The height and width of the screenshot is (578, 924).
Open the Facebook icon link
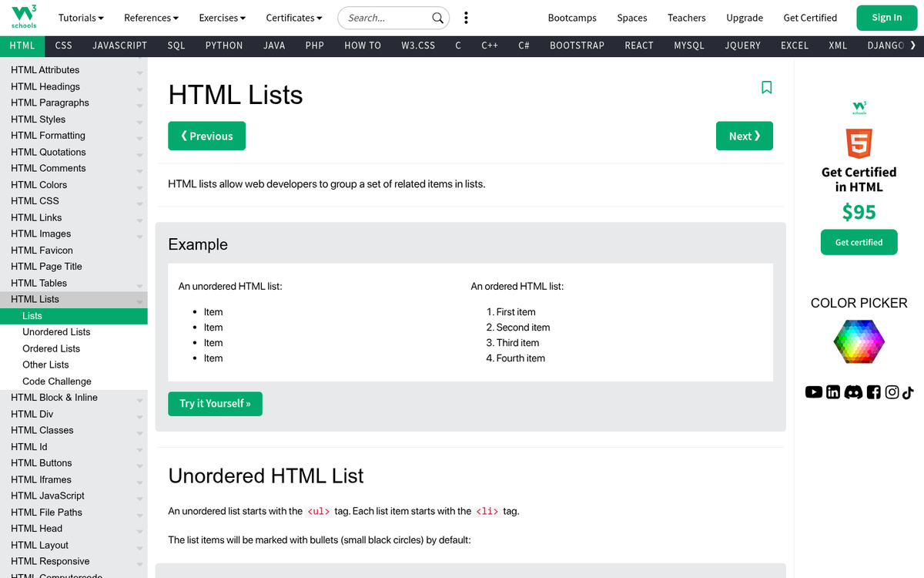[873, 392]
